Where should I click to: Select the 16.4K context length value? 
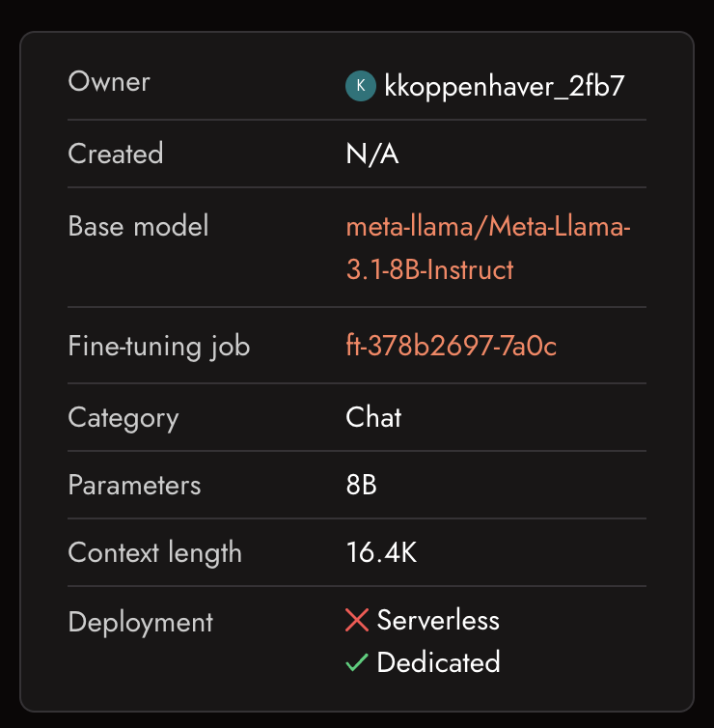point(381,552)
